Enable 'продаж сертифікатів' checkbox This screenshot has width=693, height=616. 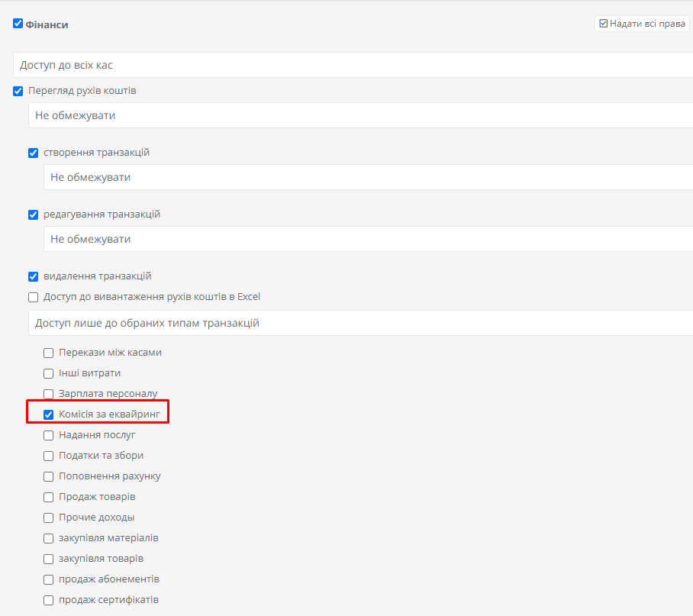tap(49, 600)
